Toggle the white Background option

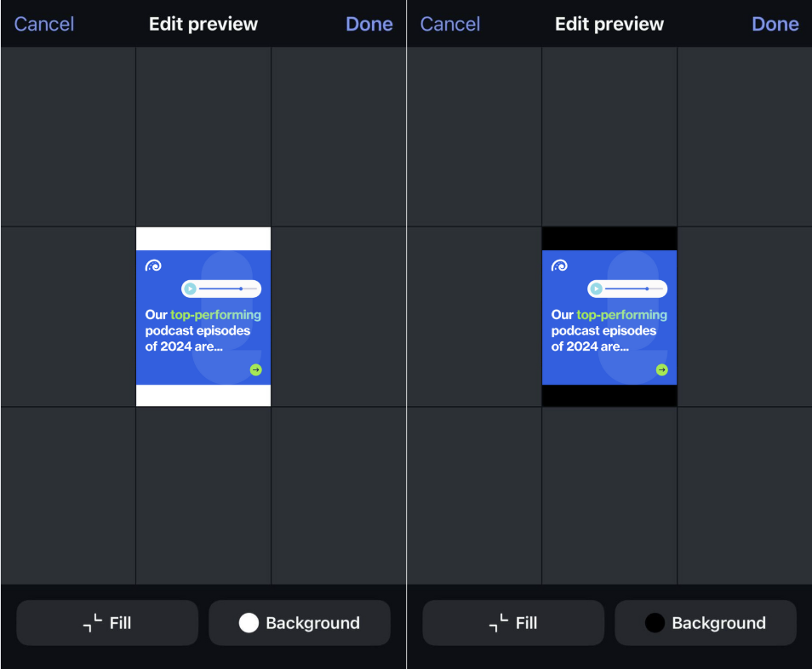299,622
